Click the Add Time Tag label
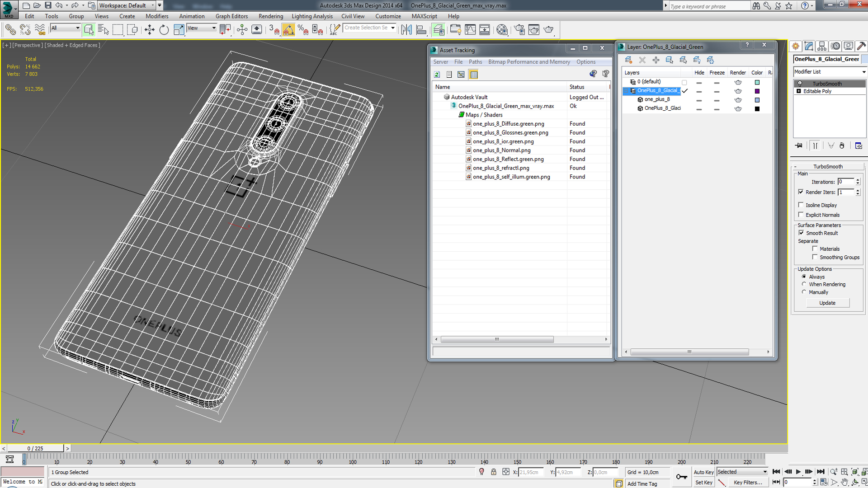Screen dimensions: 868x488 point(642,483)
